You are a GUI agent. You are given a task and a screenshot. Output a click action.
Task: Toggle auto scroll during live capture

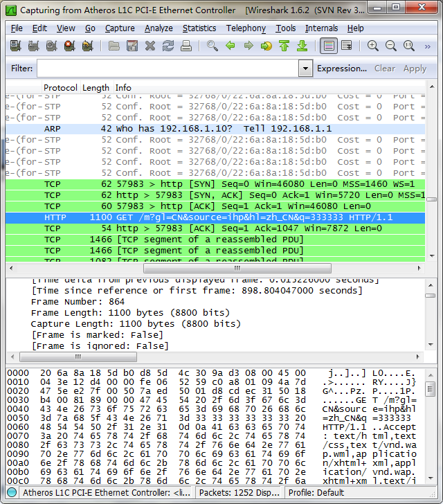pyautogui.click(x=347, y=46)
